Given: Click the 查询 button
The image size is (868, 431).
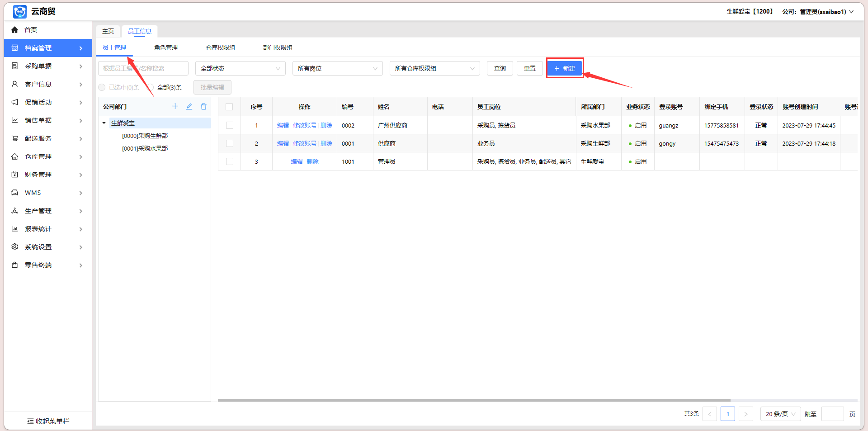Looking at the screenshot, I should pyautogui.click(x=500, y=68).
